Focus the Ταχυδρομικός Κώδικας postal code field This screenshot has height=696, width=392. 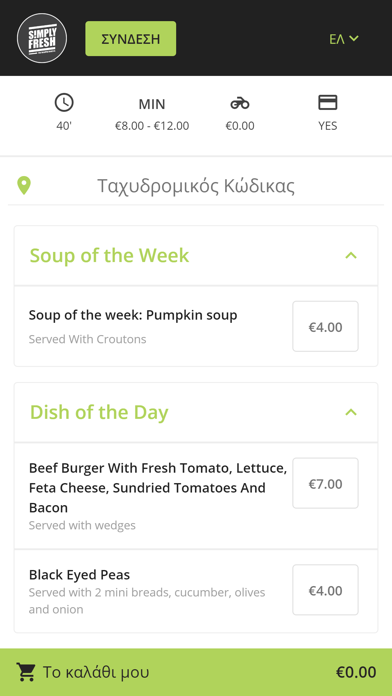click(196, 186)
